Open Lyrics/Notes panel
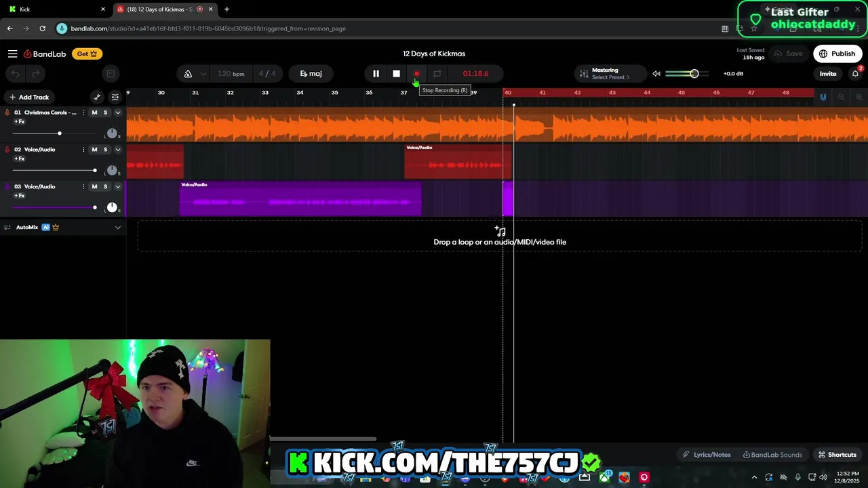 coord(707,455)
